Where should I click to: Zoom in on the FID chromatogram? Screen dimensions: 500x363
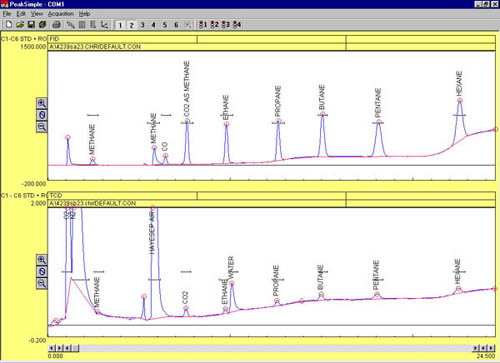point(42,103)
